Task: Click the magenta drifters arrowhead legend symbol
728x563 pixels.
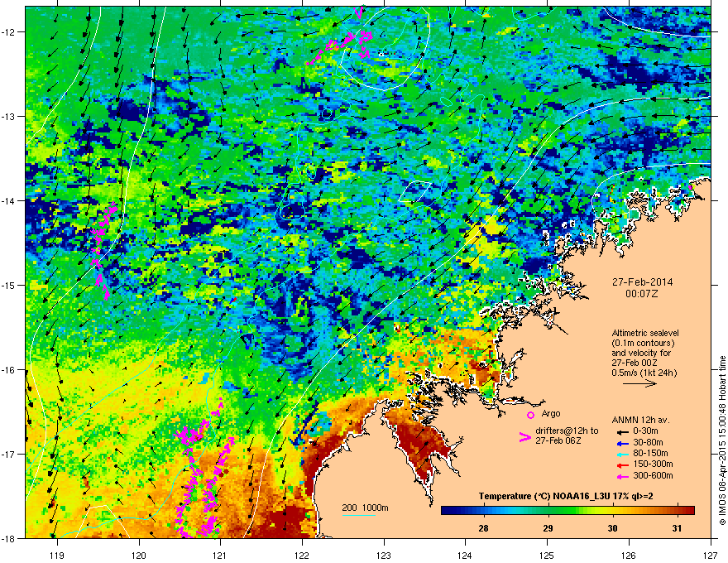Action: [x=524, y=437]
